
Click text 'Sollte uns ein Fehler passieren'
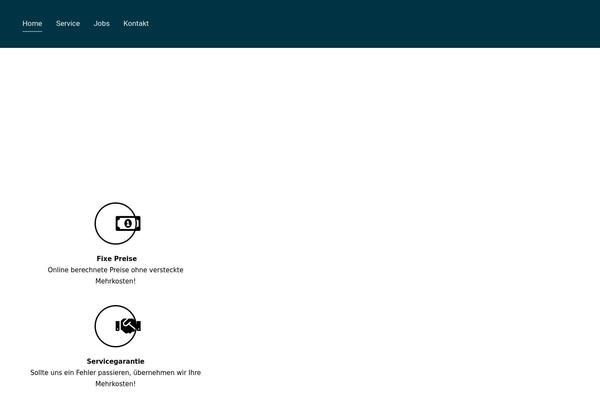[x=80, y=372]
